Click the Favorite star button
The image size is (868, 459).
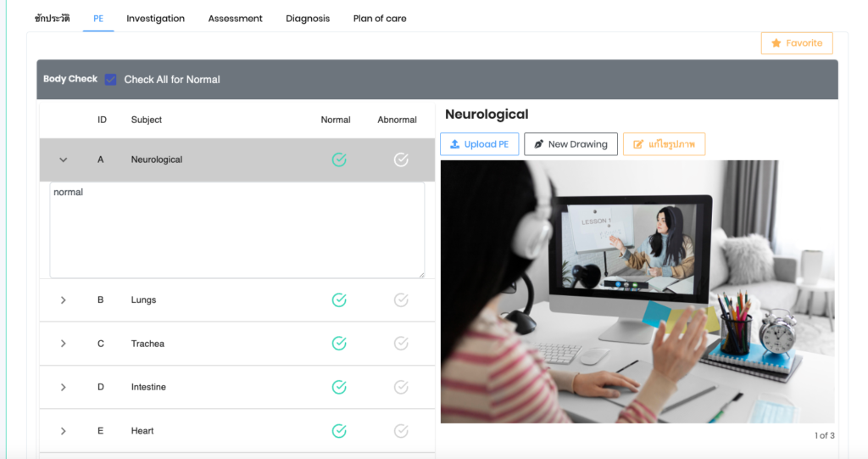(796, 43)
